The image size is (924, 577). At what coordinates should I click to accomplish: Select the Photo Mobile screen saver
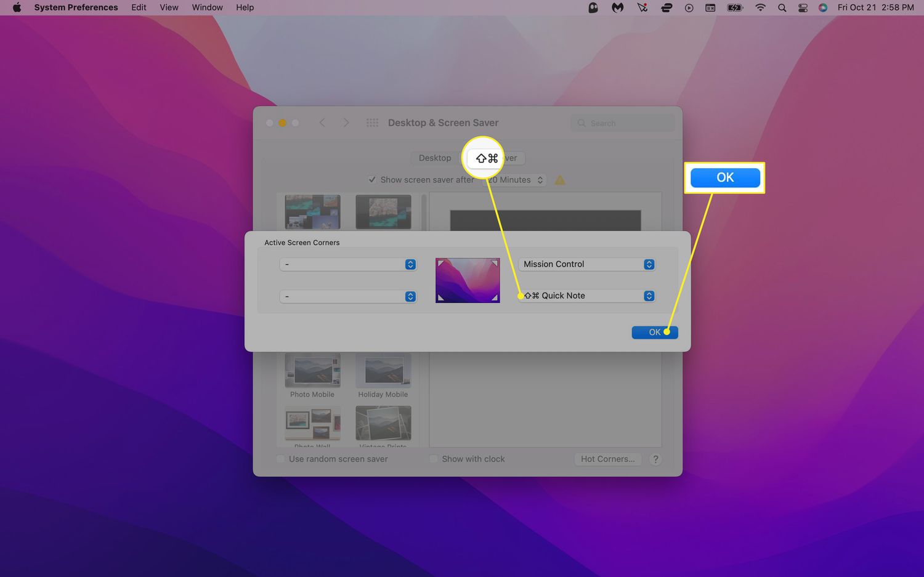tap(312, 376)
